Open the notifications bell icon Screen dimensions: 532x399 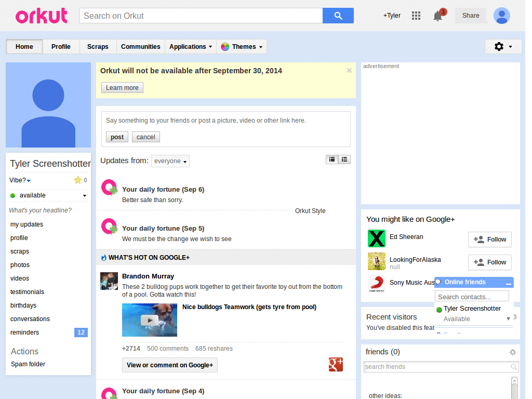tap(437, 16)
